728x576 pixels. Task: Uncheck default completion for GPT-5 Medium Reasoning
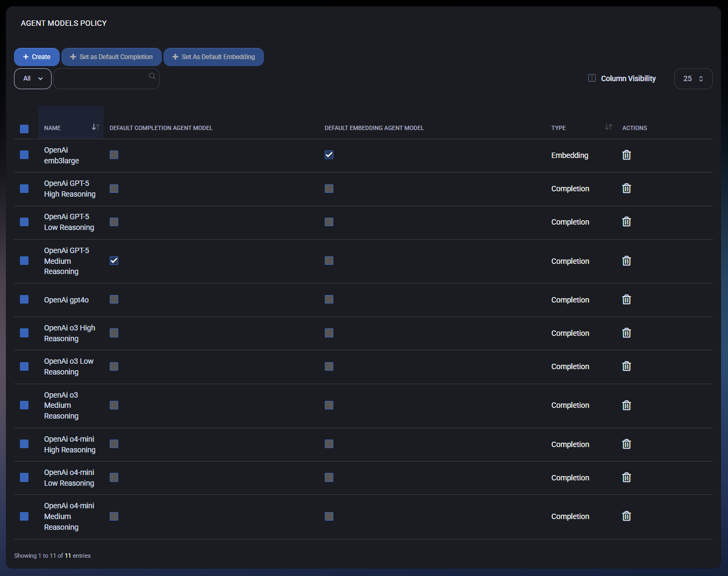point(114,261)
